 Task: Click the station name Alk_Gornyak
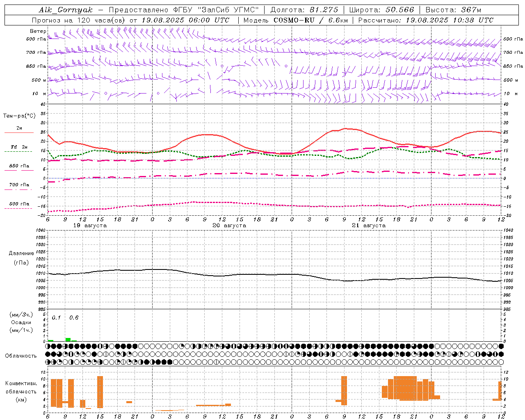point(66,10)
